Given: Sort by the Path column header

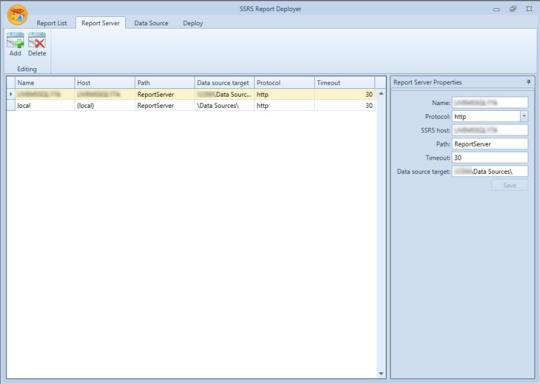Looking at the screenshot, I should [x=165, y=83].
